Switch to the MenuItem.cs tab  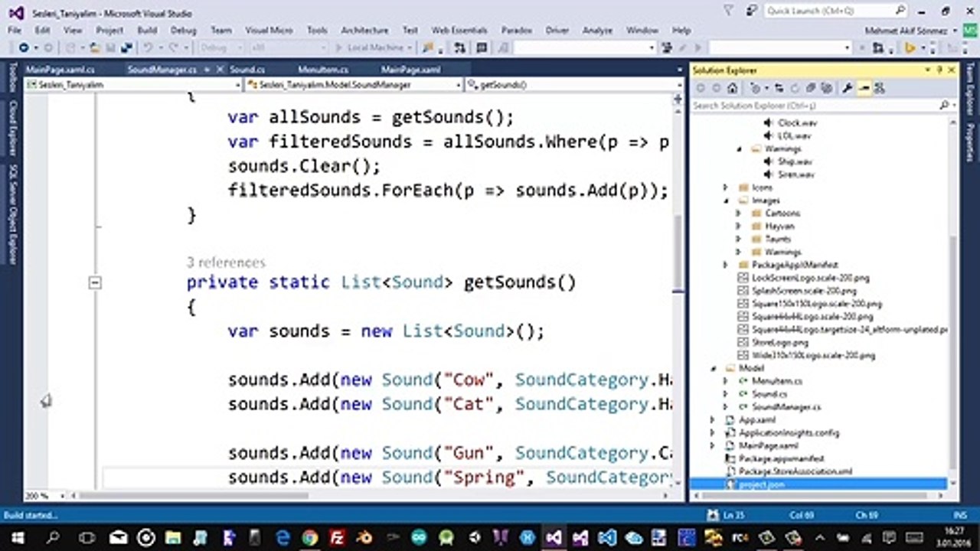[x=323, y=69]
